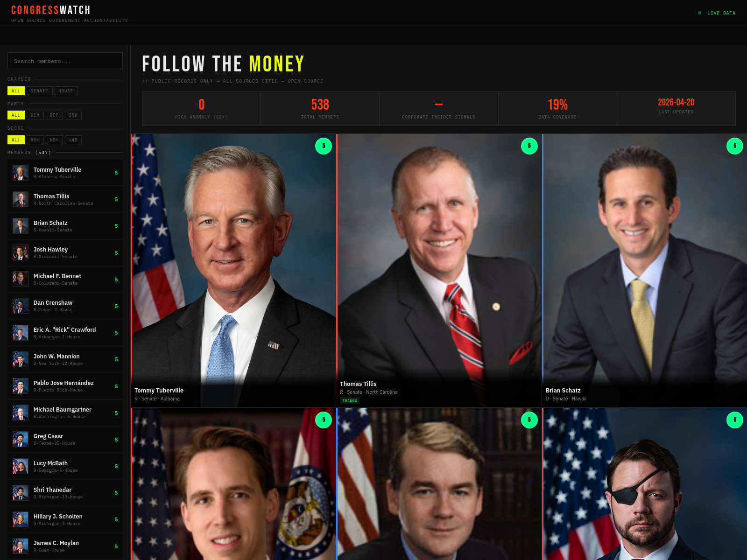Open Brian Schatz's photo card
This screenshot has height=560, width=747.
pos(645,271)
